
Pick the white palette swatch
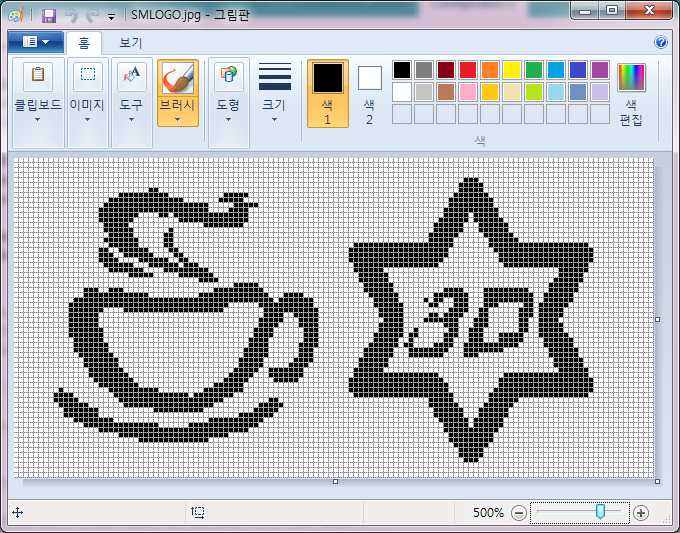click(x=402, y=92)
